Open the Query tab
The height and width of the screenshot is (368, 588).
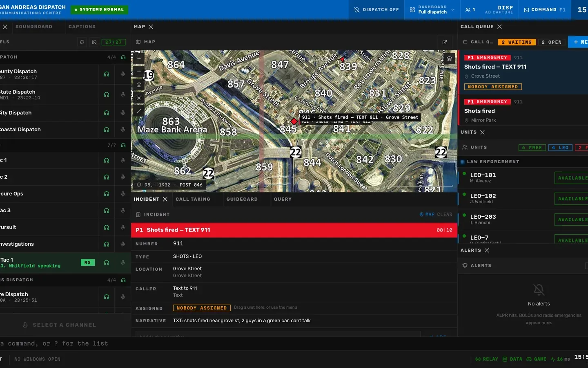(283, 199)
